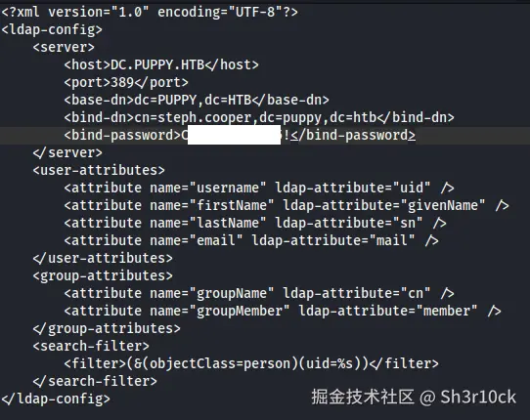Click the lastName sn attribute line

[255, 223]
